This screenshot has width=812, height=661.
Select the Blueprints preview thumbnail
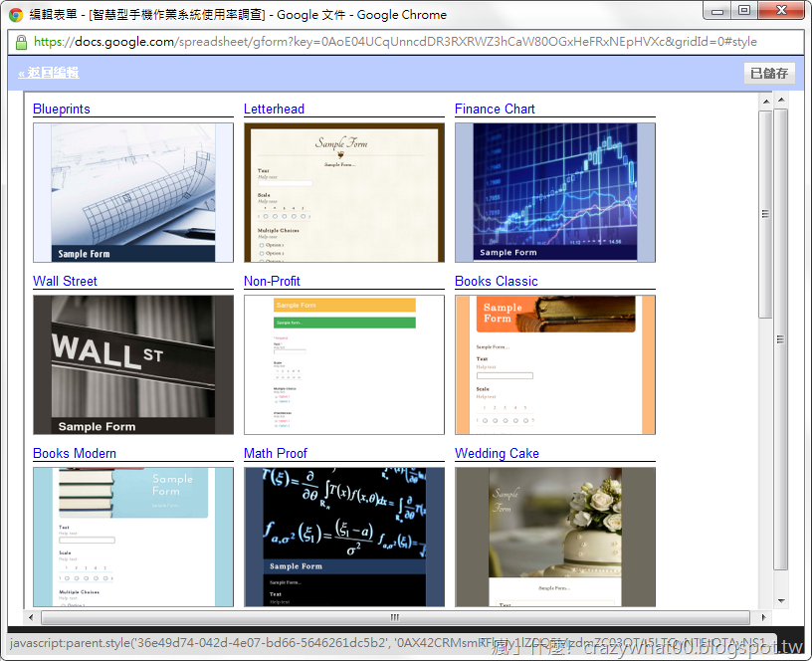point(133,192)
